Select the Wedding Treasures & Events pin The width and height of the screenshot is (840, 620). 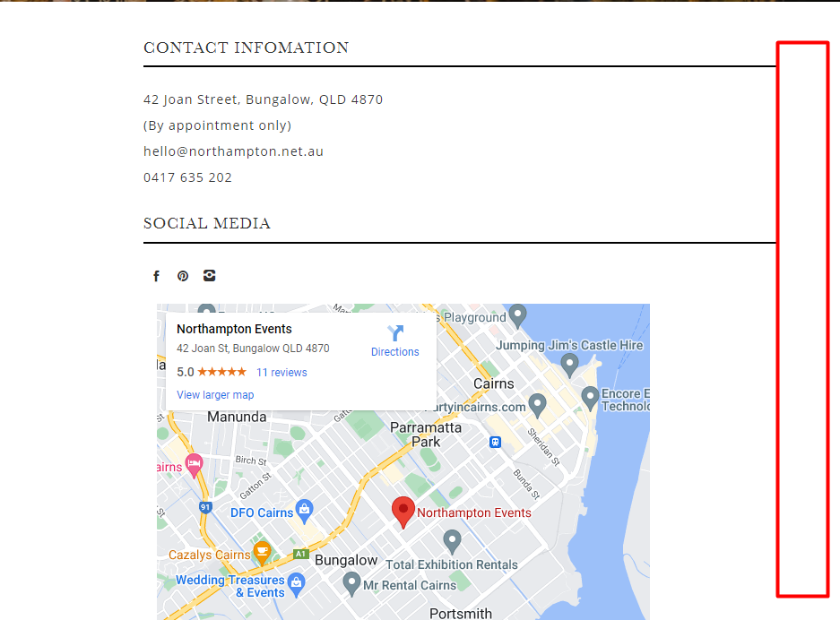pyautogui.click(x=296, y=585)
